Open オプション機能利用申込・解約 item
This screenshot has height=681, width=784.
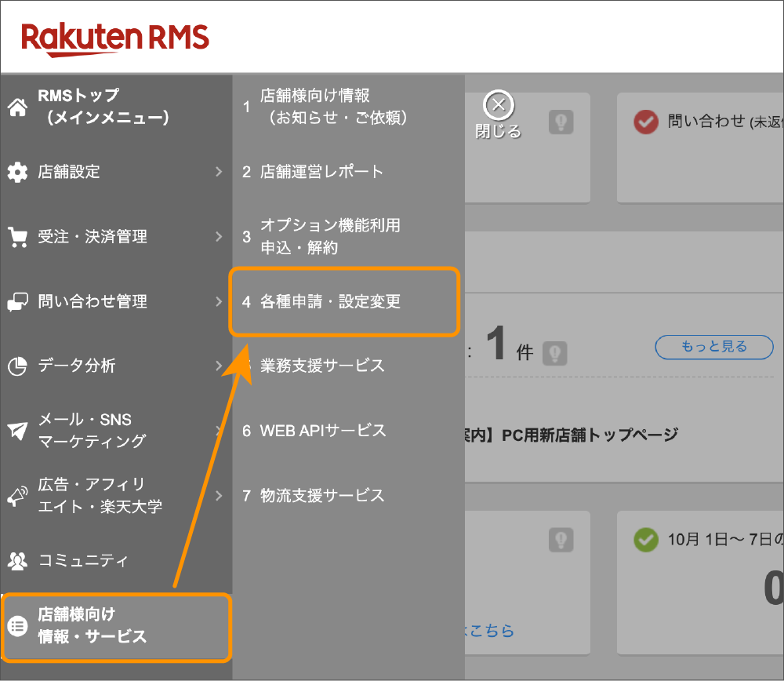tap(329, 236)
